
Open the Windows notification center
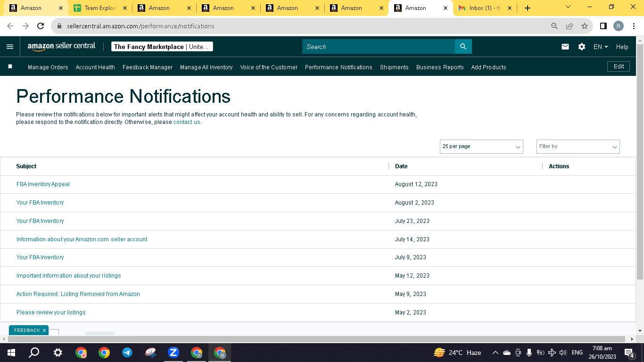click(629, 353)
